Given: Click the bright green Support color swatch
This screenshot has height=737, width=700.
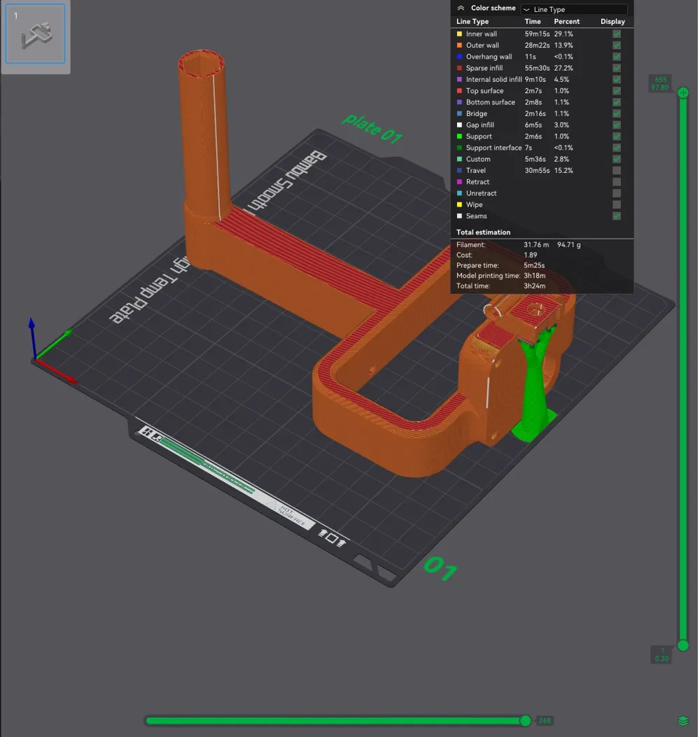Looking at the screenshot, I should 459,136.
